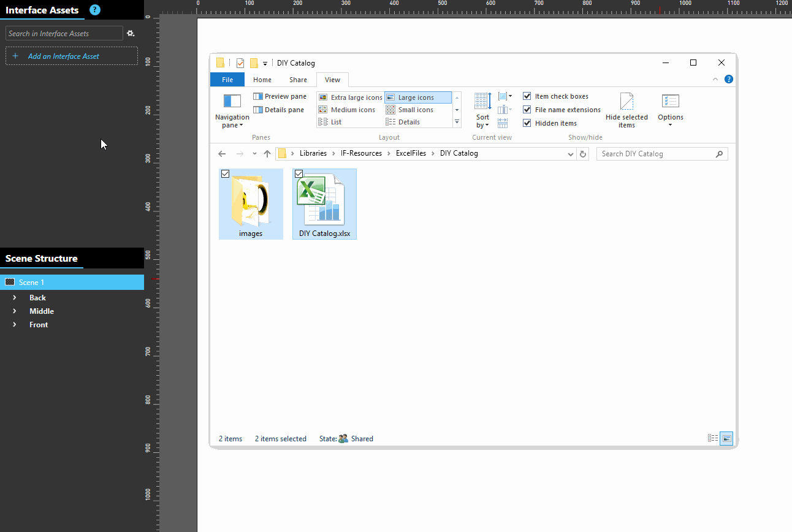Expand the Front layer node

[15, 325]
